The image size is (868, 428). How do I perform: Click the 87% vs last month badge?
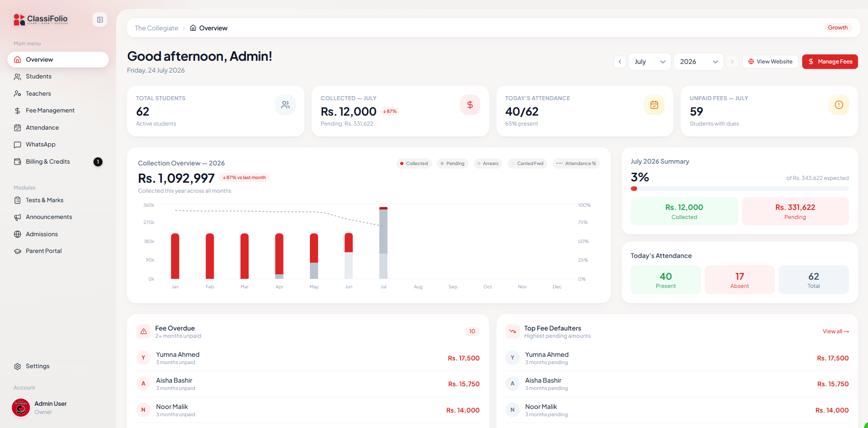pos(244,178)
